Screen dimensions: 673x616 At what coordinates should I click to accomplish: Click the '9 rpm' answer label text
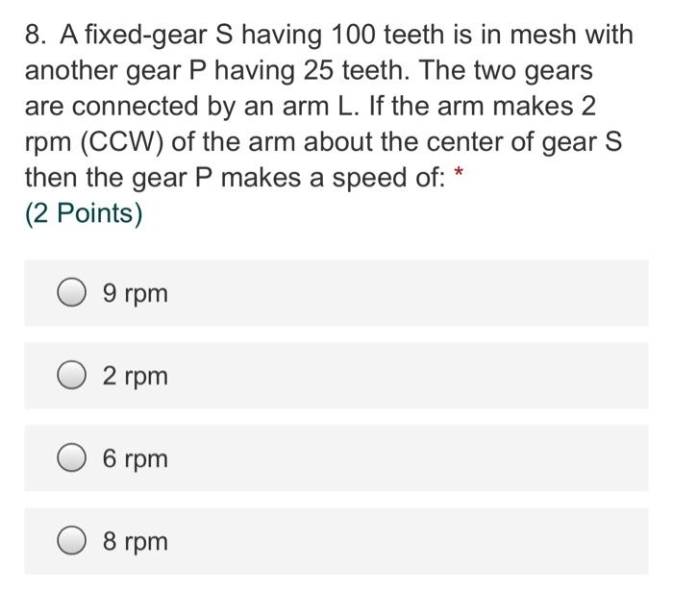(x=135, y=294)
